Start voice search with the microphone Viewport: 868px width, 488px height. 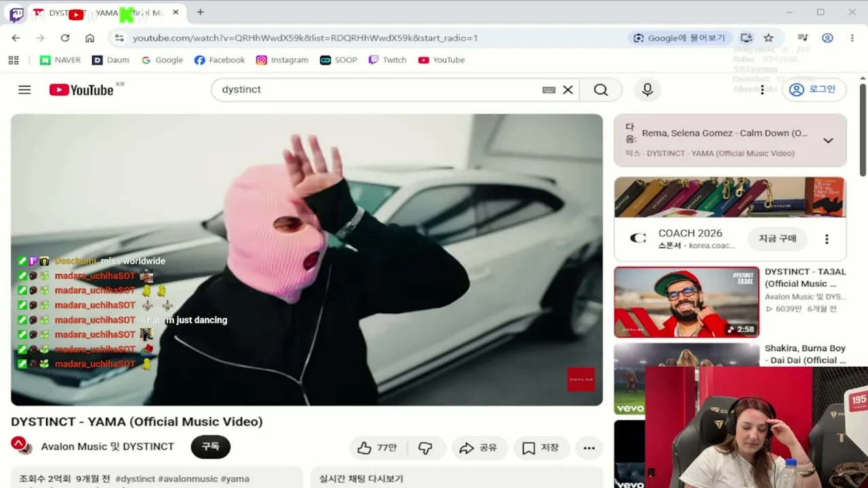click(x=648, y=89)
